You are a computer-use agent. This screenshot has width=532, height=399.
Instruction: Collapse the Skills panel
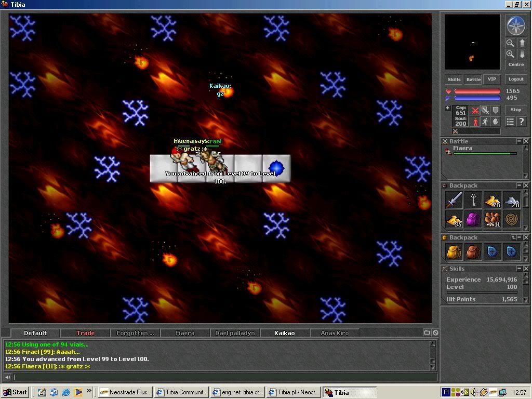coord(519,269)
